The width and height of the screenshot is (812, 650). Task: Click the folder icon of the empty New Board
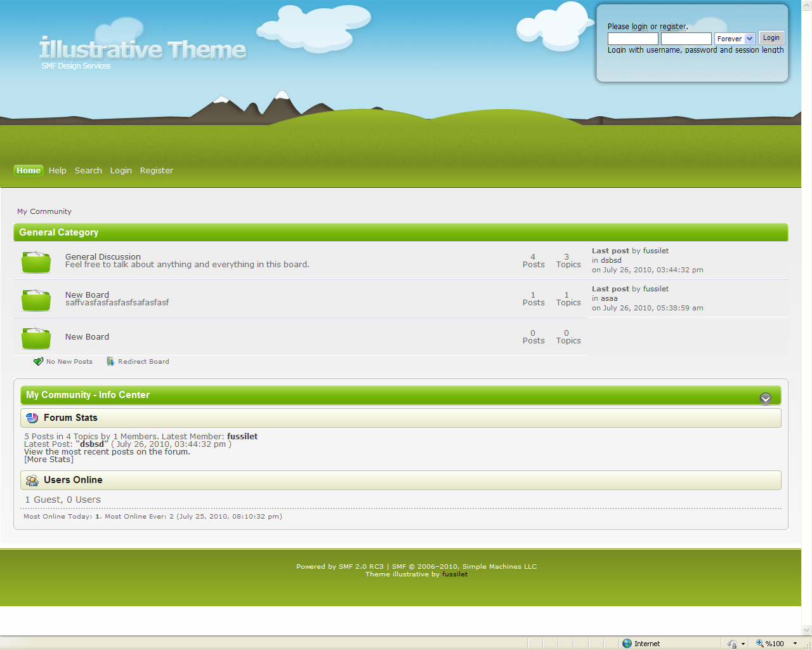point(36,338)
